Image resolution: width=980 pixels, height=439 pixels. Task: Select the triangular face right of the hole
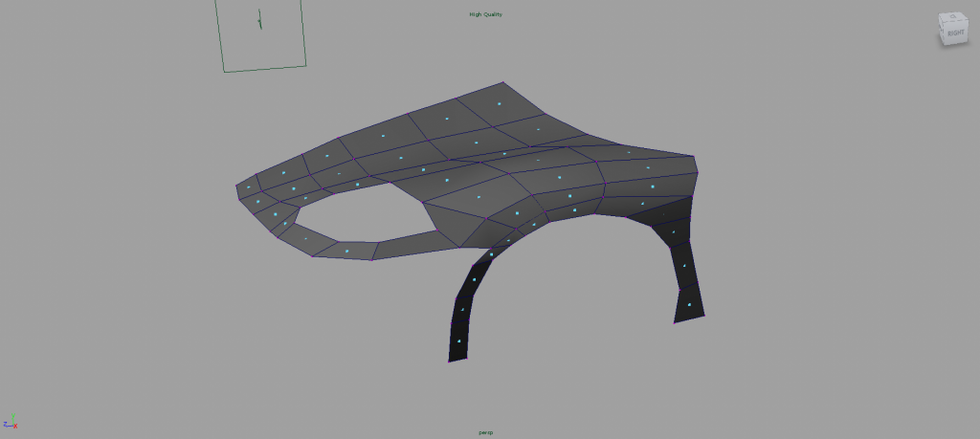(454, 222)
